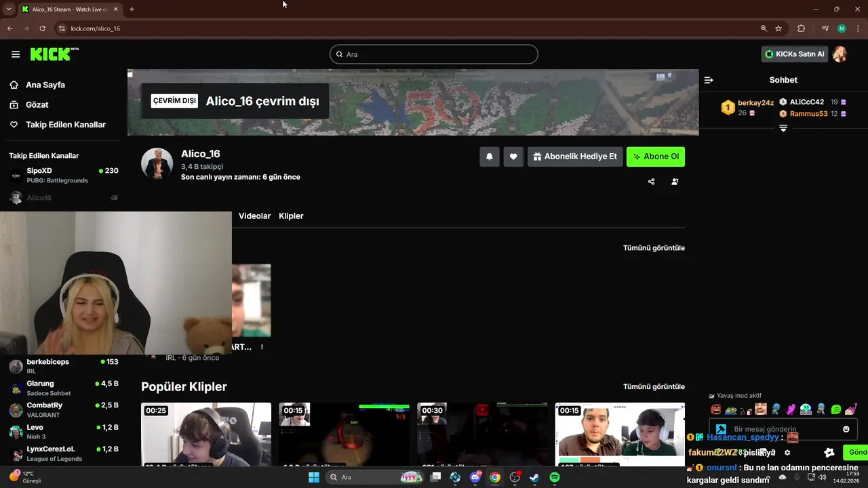Click Tümünü görüntüle for Popüler Klipler
This screenshot has height=488, width=868.
click(x=654, y=387)
